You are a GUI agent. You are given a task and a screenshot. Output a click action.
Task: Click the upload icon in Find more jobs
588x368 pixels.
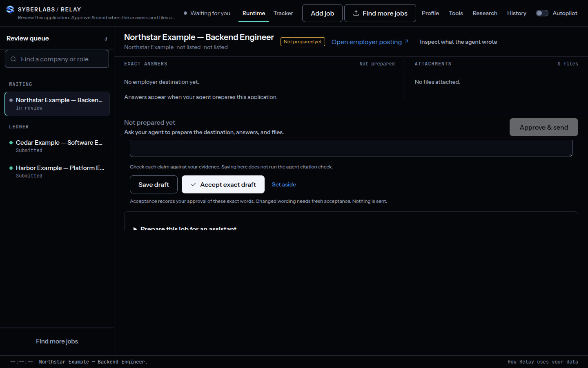point(356,13)
